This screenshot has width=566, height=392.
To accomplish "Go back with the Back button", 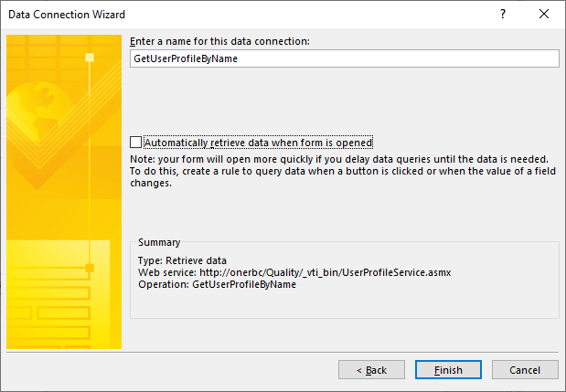I will [371, 370].
